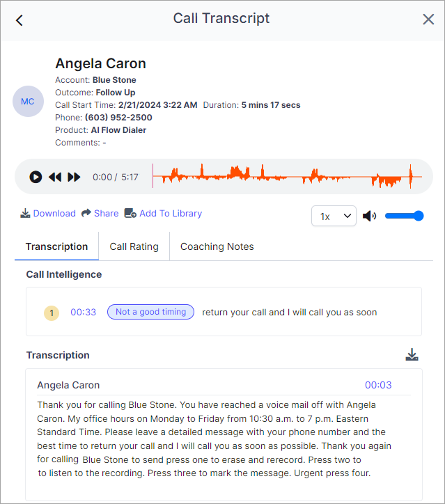Image resolution: width=445 pixels, height=504 pixels.
Task: Download the transcription text
Action: tap(412, 354)
